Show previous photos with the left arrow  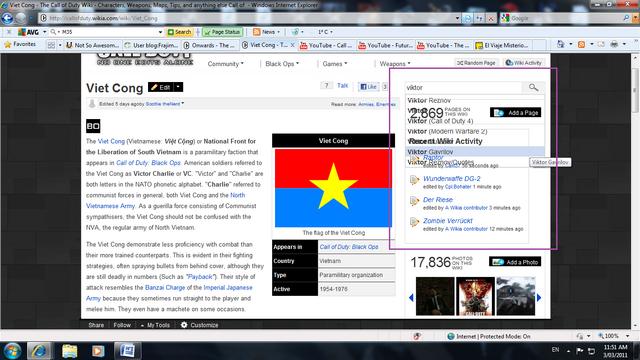tap(411, 298)
